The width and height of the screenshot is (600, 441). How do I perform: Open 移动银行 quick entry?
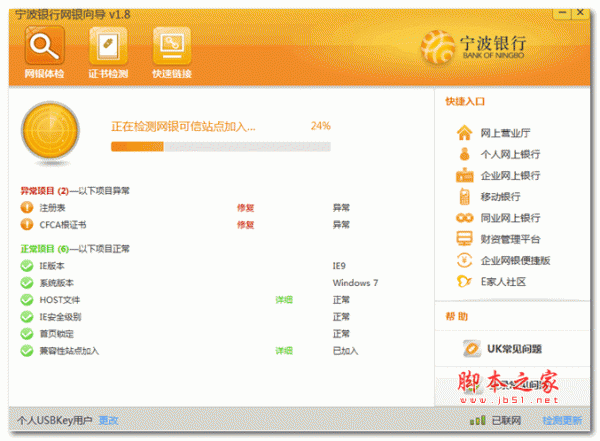[500, 197]
